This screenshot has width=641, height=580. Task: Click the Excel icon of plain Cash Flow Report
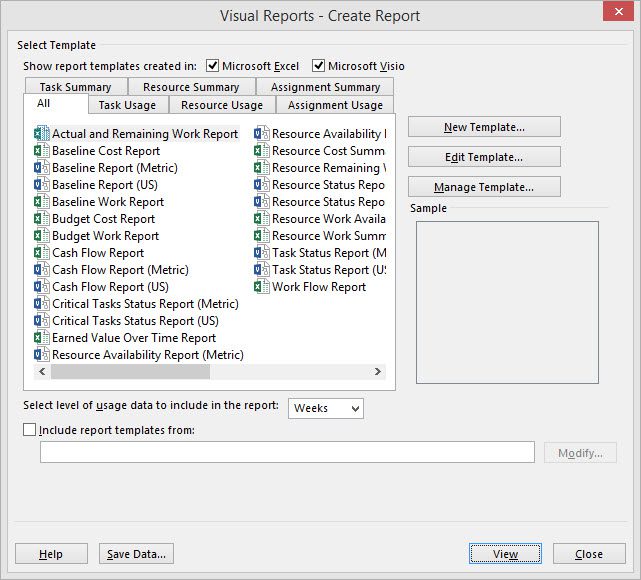pyautogui.click(x=42, y=253)
